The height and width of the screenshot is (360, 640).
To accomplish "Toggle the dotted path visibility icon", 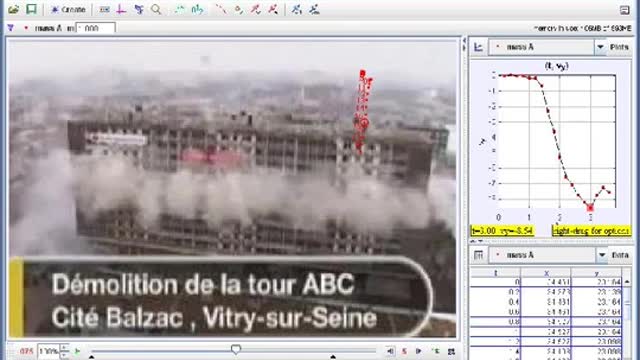I will 221,9.
